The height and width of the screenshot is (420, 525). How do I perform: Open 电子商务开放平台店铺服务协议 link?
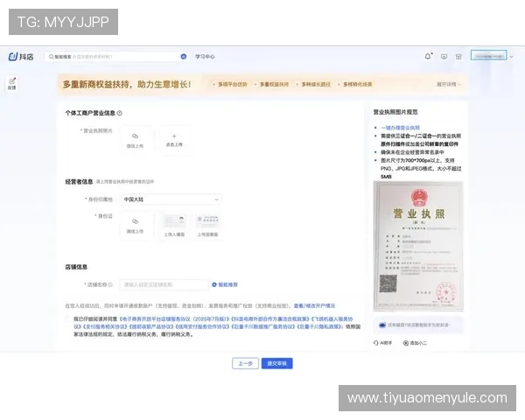point(174,318)
